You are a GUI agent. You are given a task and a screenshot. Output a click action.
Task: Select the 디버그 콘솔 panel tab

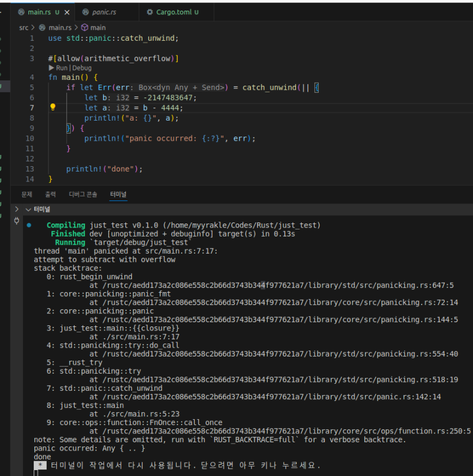(83, 194)
